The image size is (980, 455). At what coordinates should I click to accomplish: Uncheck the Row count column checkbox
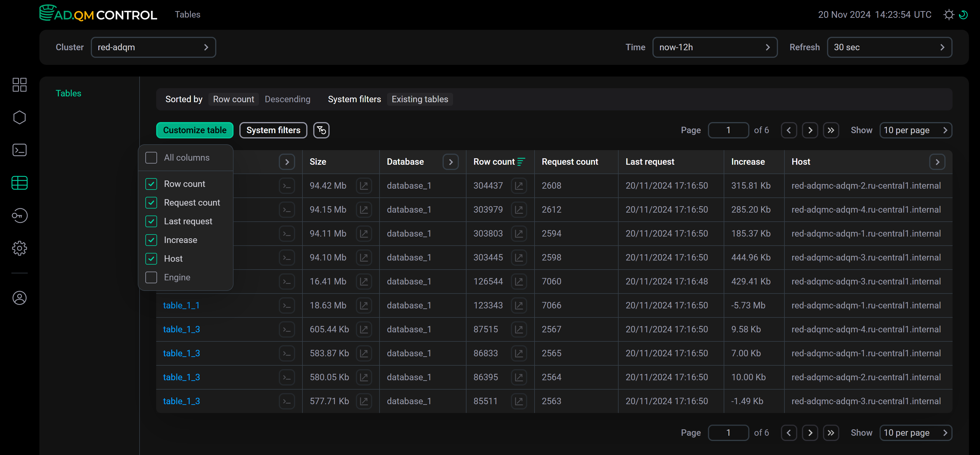[151, 184]
